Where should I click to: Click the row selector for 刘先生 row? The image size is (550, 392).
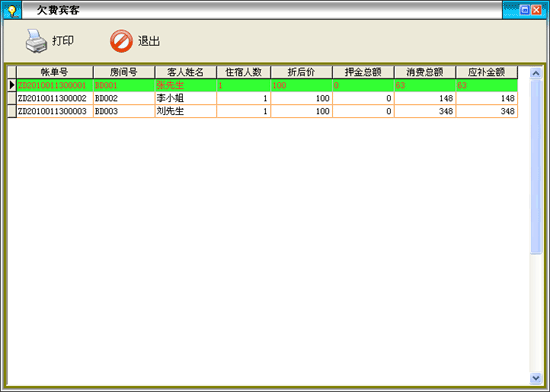coord(12,111)
